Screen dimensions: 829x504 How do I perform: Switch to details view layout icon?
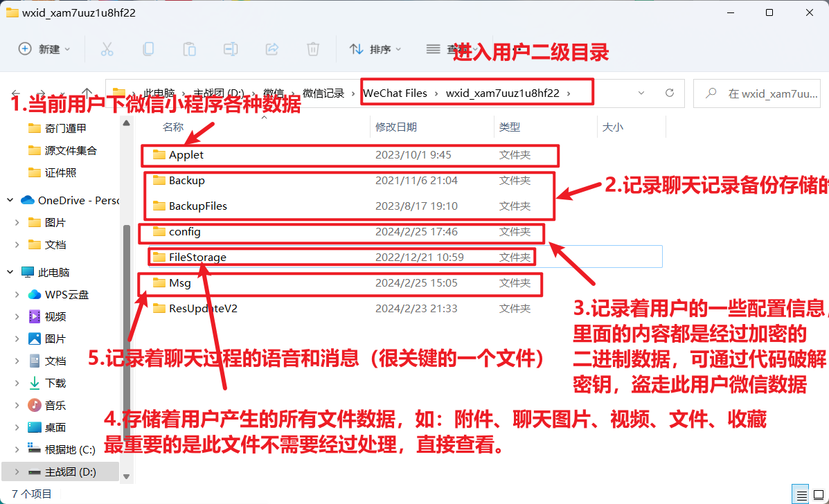(801, 495)
